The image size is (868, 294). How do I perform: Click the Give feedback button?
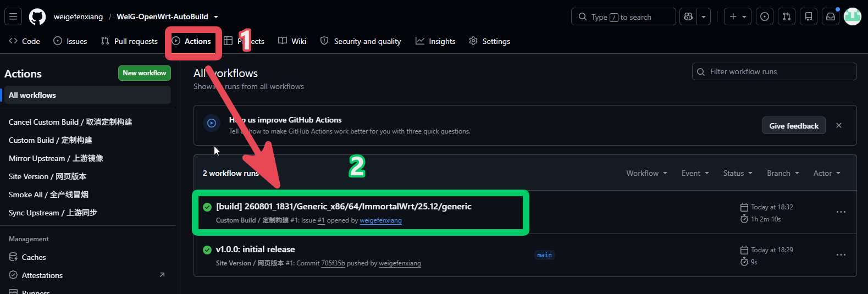click(x=794, y=126)
